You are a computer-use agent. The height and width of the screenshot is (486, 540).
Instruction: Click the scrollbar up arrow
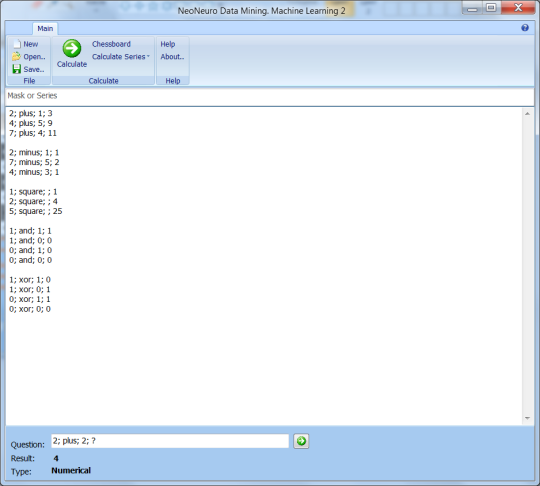527,114
